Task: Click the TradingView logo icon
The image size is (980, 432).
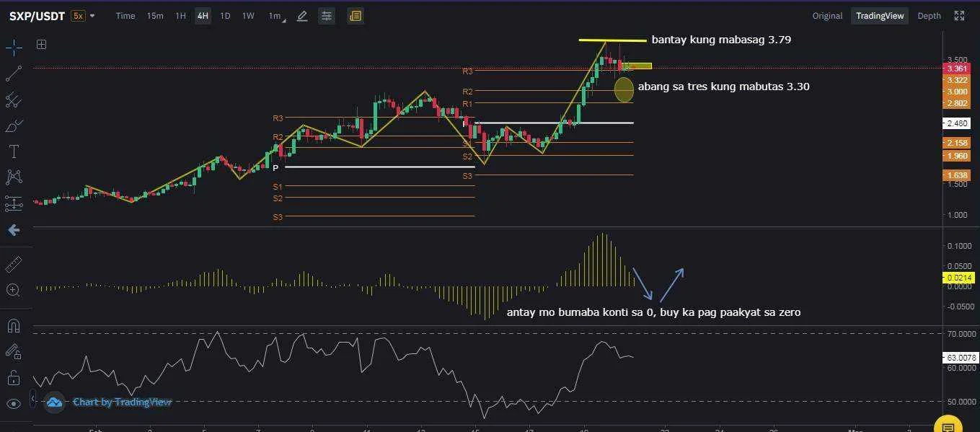Action: 54,402
